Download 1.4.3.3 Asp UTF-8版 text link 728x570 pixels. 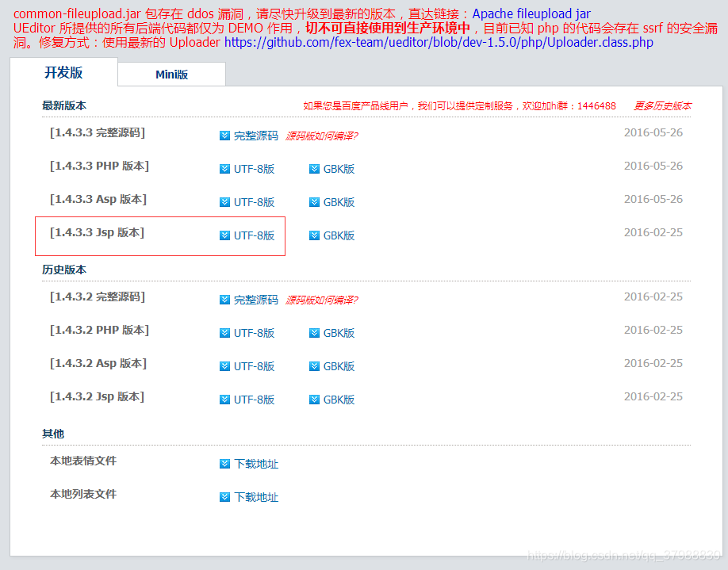coord(254,202)
